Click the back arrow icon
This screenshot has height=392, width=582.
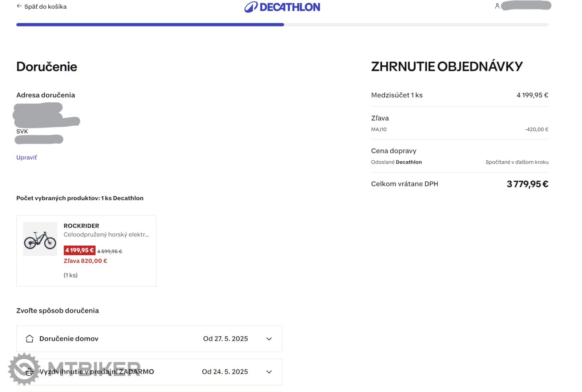(19, 6)
